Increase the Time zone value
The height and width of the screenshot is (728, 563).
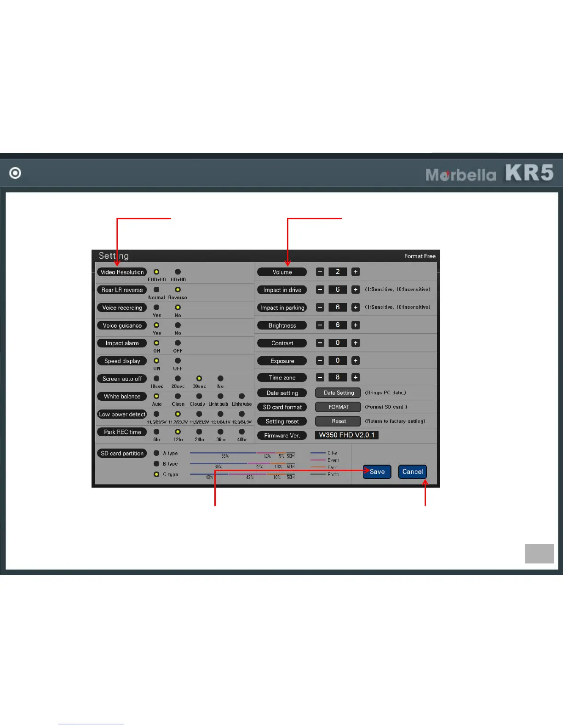point(356,377)
